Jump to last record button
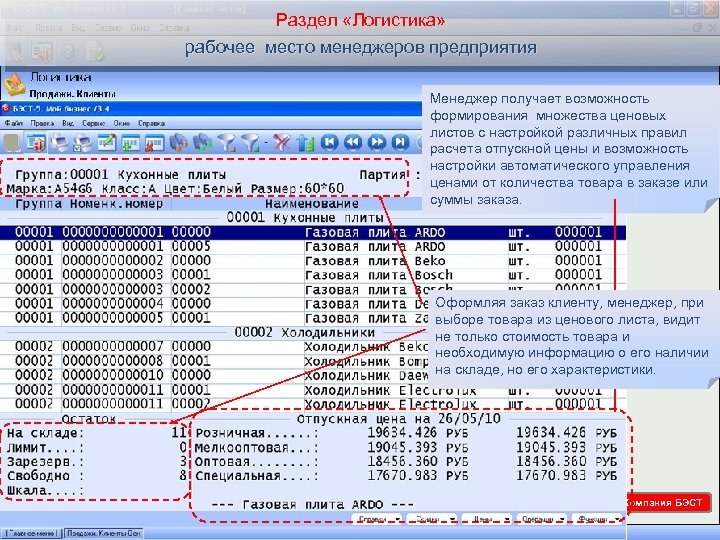The image size is (720, 540). click(400, 143)
